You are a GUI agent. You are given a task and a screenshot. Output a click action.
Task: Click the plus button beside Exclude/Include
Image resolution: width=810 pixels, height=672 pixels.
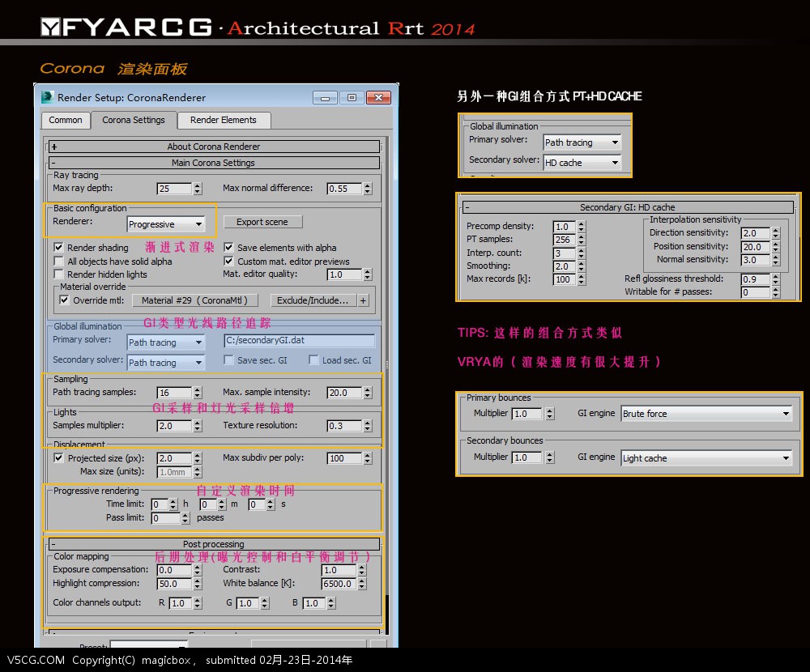pyautogui.click(x=363, y=300)
